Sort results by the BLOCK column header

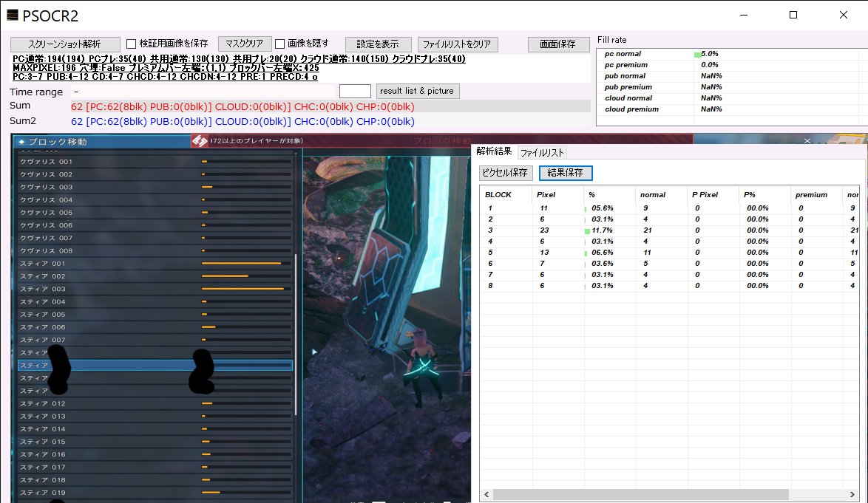click(x=498, y=194)
